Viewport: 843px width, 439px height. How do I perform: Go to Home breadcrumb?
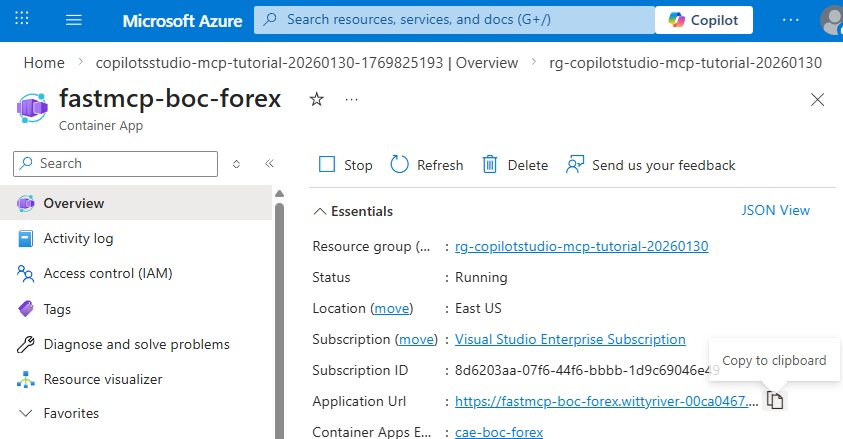(44, 63)
